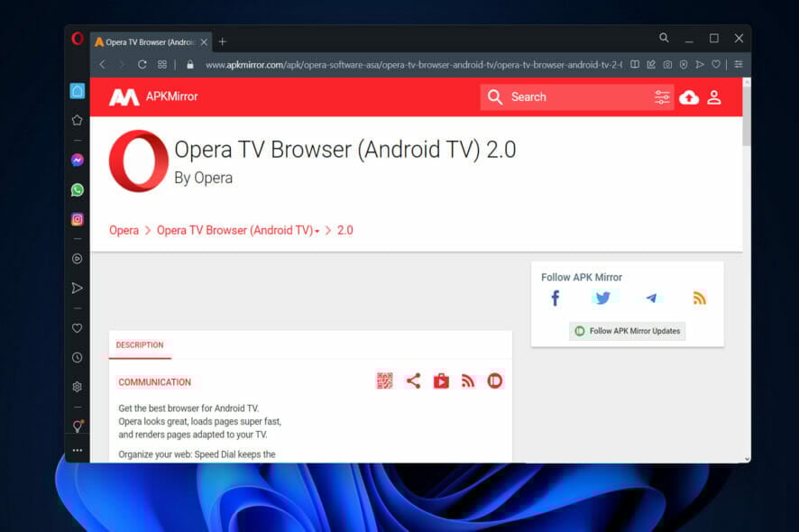Click the edit page pencil icon in address bar
Viewport: 799px width, 532px height.
coord(651,64)
